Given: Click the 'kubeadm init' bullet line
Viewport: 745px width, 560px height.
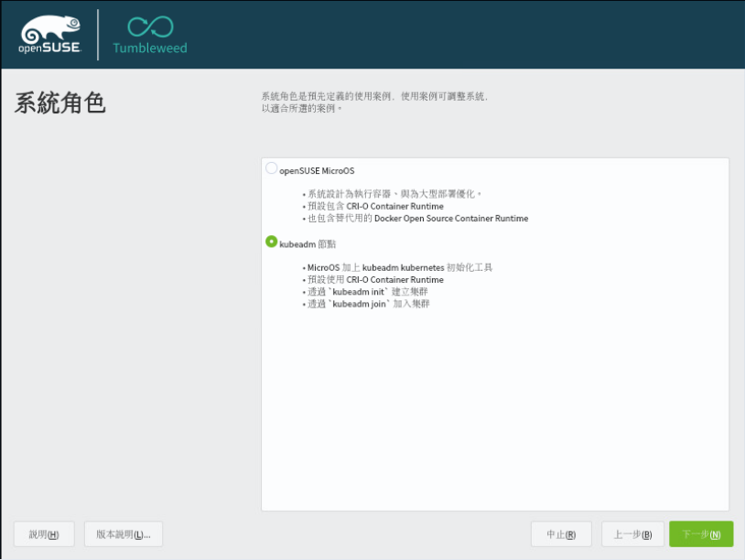Looking at the screenshot, I should pos(365,292).
